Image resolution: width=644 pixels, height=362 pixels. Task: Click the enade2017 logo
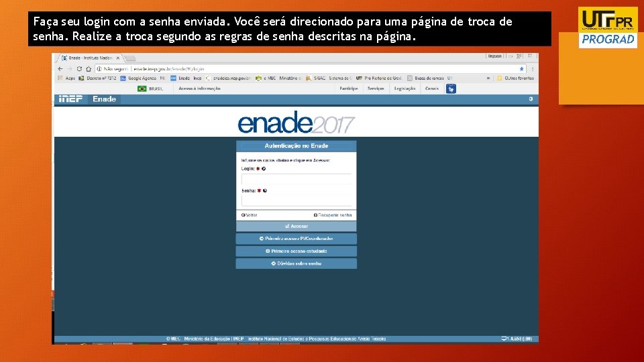(x=296, y=122)
